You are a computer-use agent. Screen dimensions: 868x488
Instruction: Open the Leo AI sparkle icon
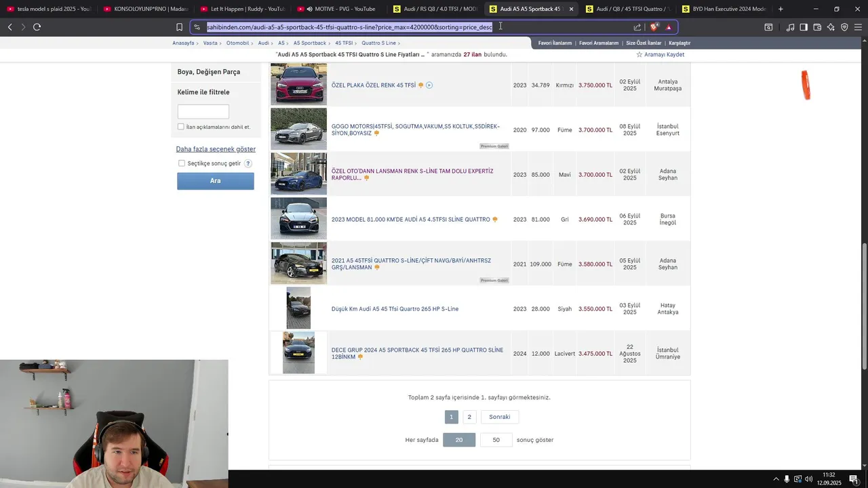[831, 27]
